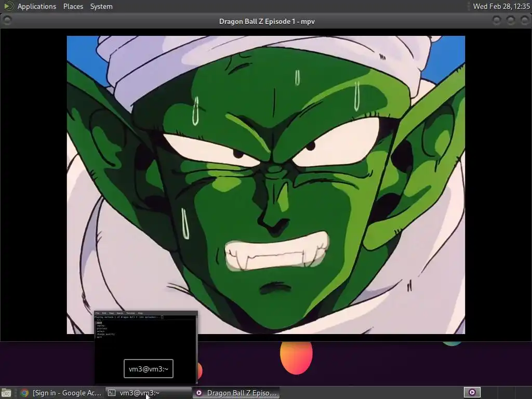Open the System menu
Viewport: 532px width, 399px height.
pos(101,6)
